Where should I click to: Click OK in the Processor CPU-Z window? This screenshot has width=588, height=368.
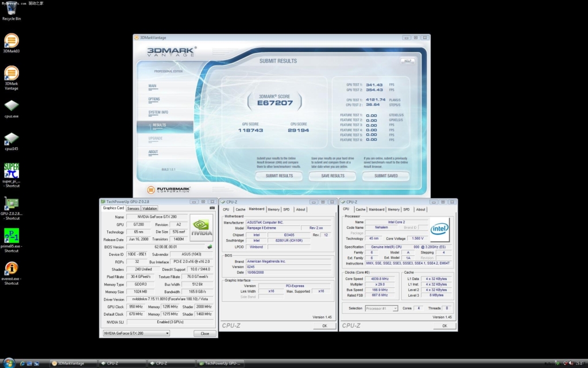point(445,326)
